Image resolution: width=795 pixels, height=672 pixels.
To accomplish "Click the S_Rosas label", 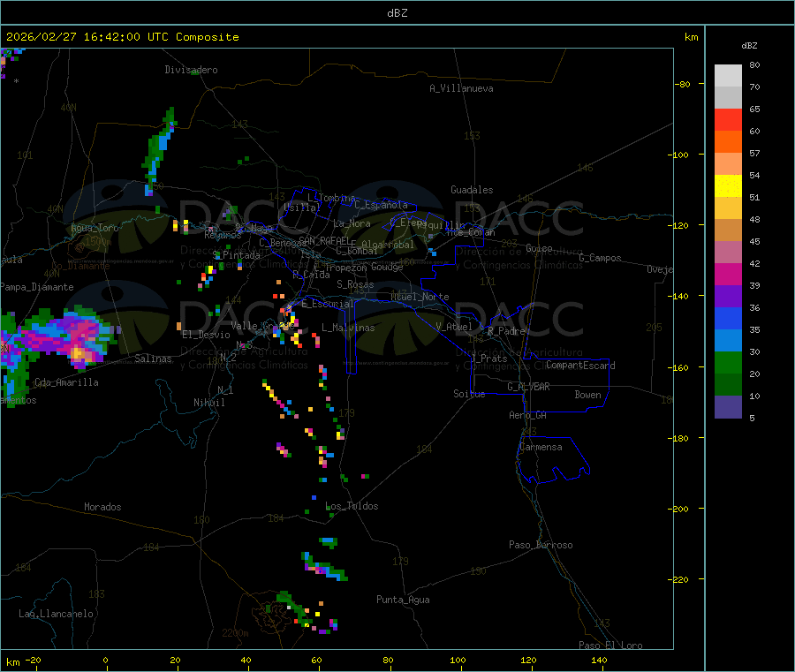I will point(355,284).
